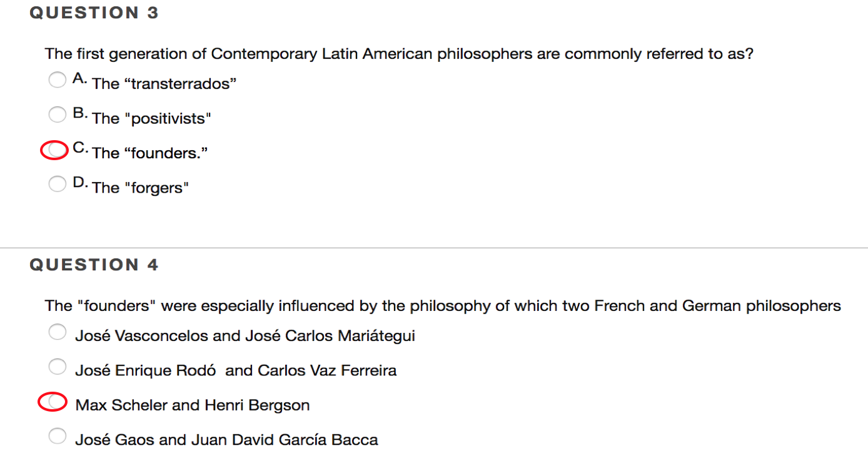Click the "José Vasconcelos and José Carlos Mariátegui" text

coord(245,336)
